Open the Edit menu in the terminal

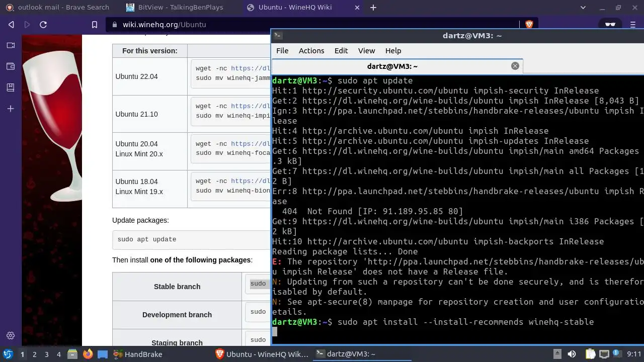point(341,51)
